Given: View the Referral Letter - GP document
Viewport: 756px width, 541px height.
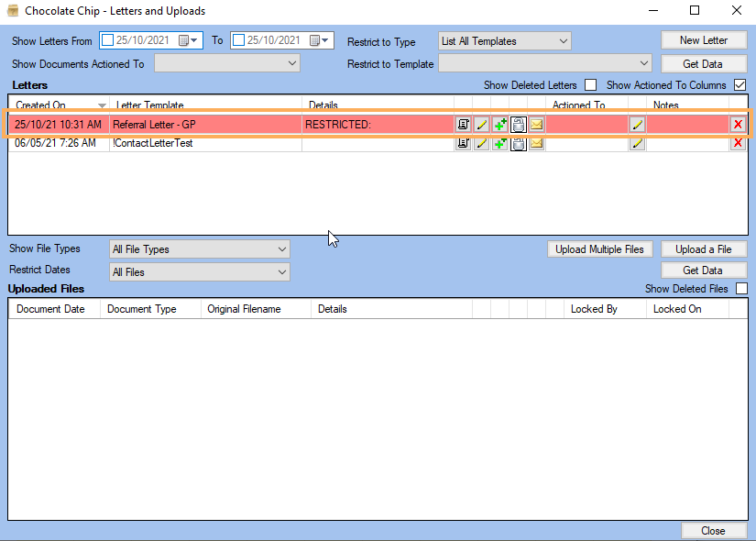Looking at the screenshot, I should click(x=463, y=125).
